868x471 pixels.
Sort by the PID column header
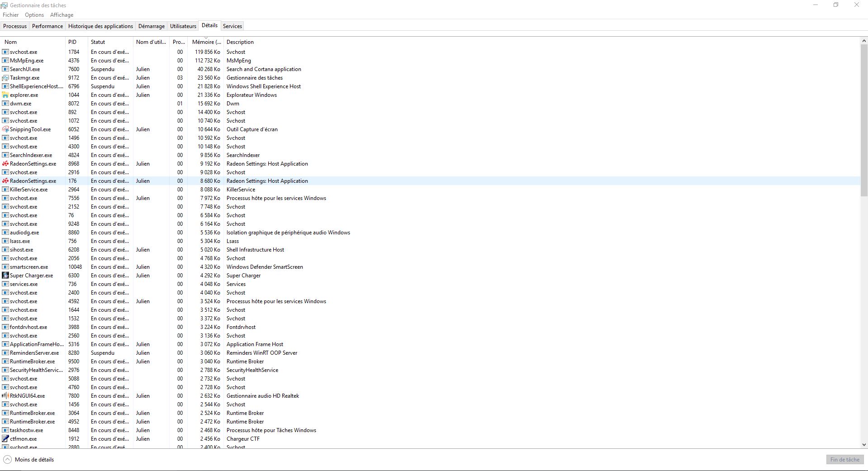[76, 42]
